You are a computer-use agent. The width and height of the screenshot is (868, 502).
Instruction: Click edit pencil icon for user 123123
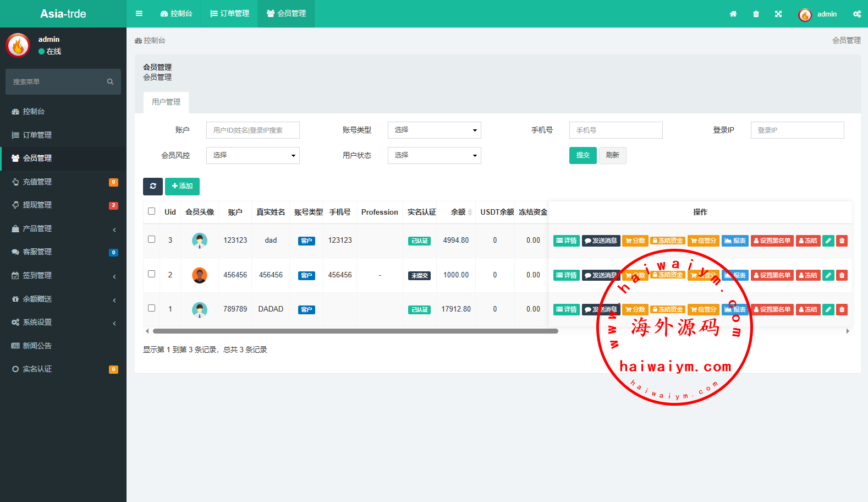click(x=828, y=241)
